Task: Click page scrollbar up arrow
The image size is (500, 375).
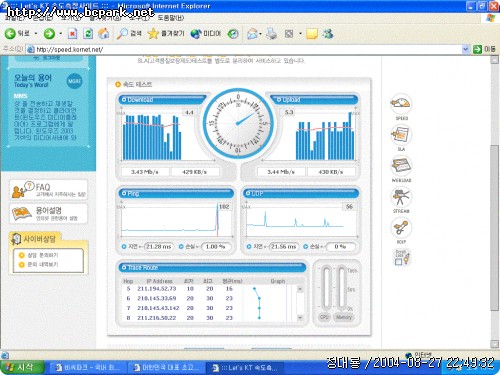Action: pyautogui.click(x=494, y=60)
